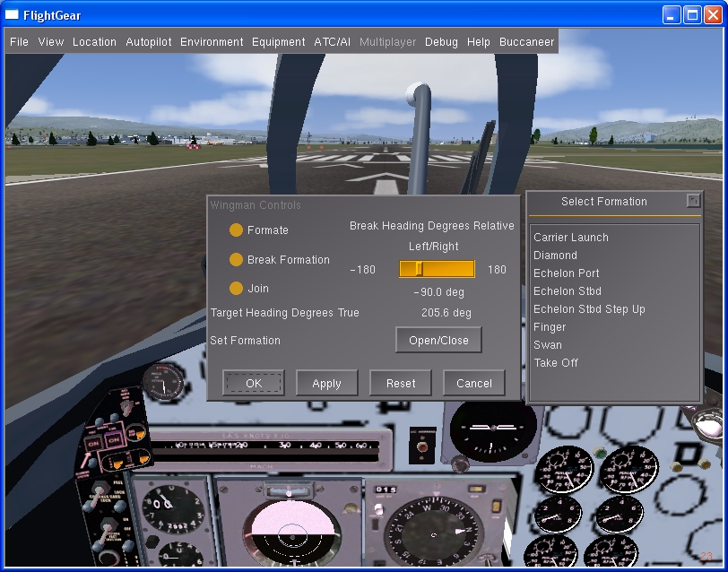Confirm wingman settings with OK
Screen dimensions: 728x572
254,383
